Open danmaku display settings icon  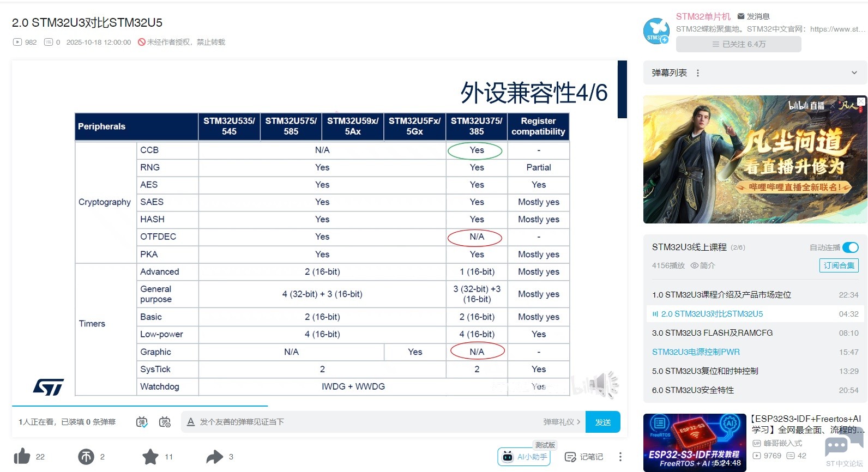coord(165,422)
